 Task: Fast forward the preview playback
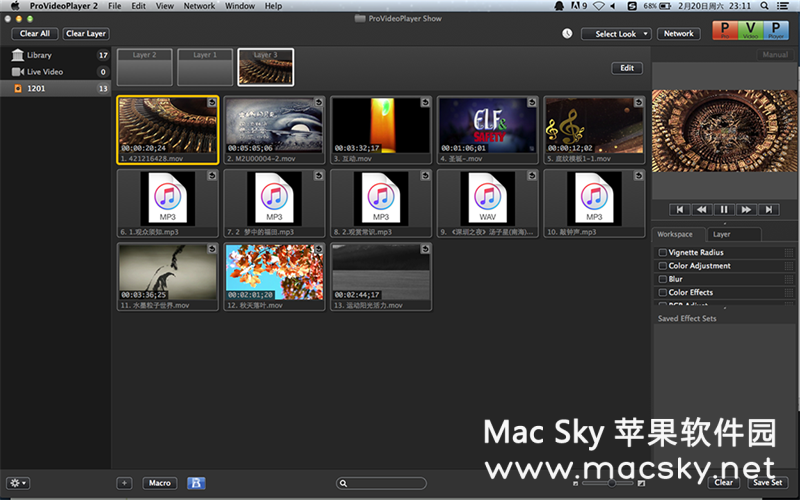pyautogui.click(x=746, y=209)
